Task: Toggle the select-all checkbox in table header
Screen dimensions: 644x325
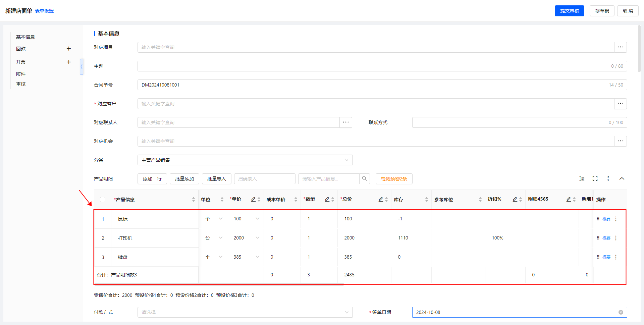Action: pos(103,200)
